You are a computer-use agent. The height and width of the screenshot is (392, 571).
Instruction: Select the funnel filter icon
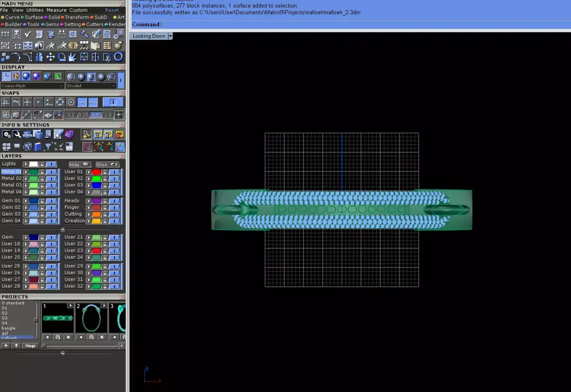(48, 147)
